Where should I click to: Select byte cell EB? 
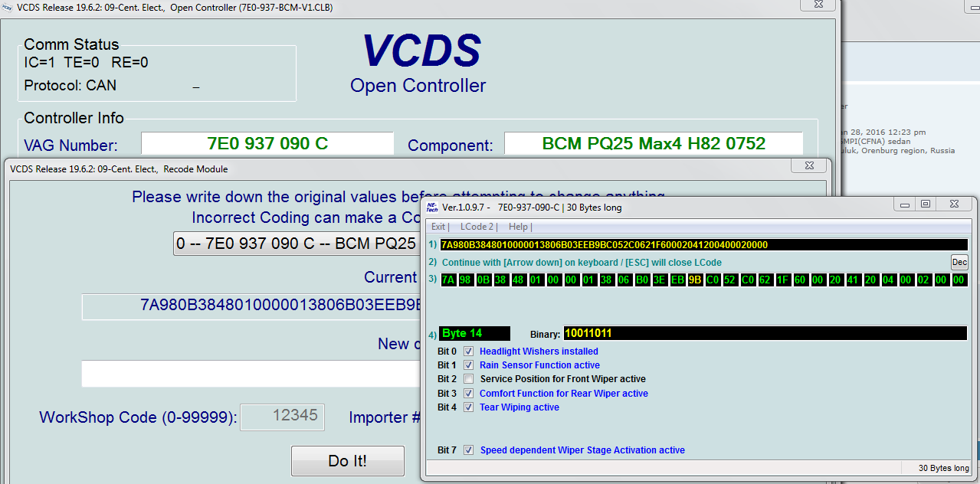point(677,280)
